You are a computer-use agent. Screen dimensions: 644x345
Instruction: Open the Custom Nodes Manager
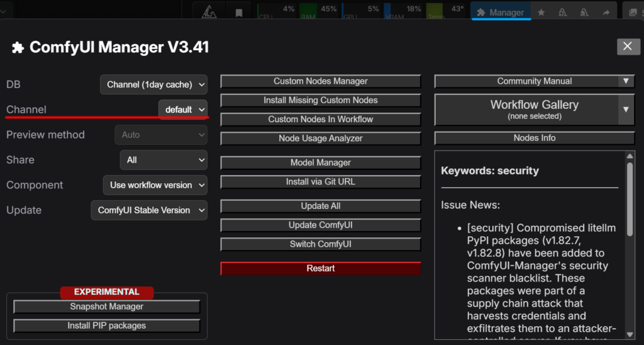click(x=320, y=81)
